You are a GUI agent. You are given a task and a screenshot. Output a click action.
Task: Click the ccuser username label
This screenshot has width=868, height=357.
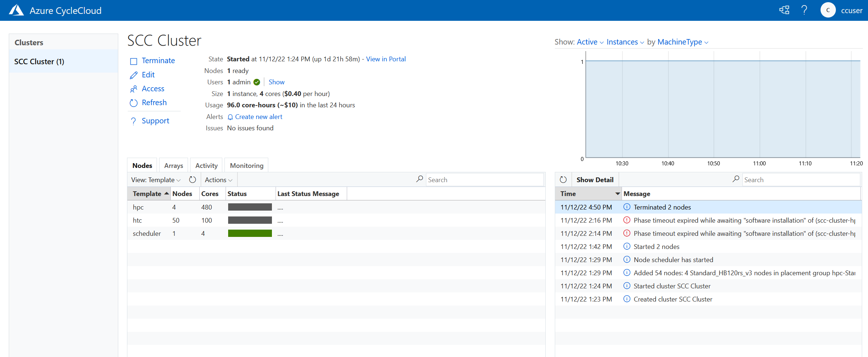point(852,11)
